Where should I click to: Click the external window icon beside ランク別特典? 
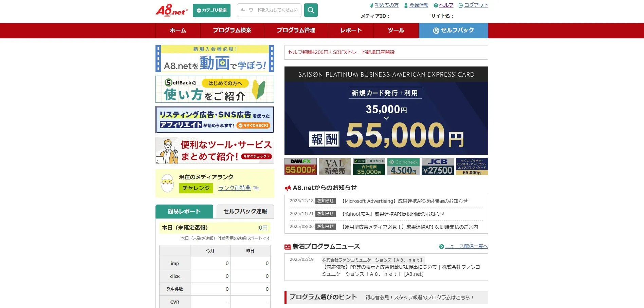tap(256, 188)
